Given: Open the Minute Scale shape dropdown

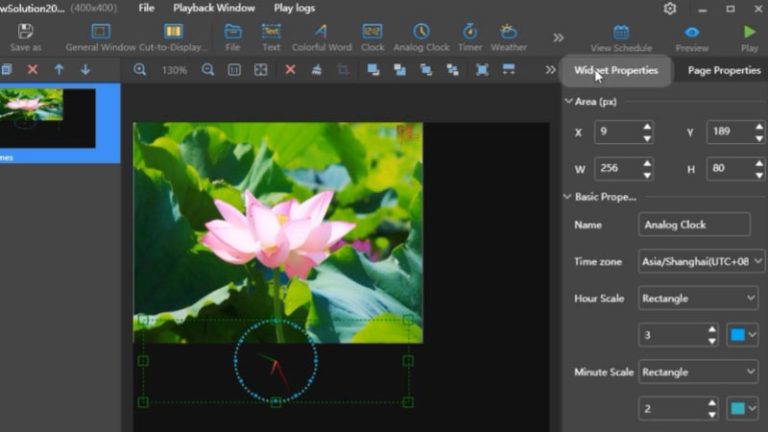Looking at the screenshot, I should click(x=698, y=372).
